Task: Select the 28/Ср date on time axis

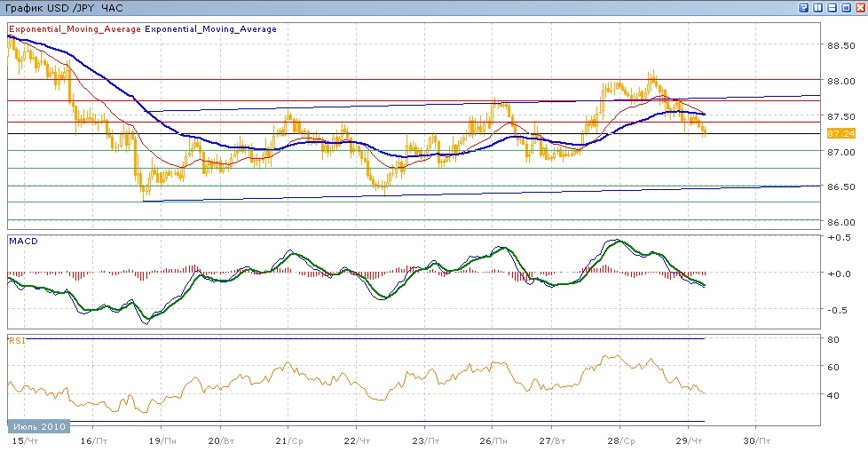Action: 619,440
